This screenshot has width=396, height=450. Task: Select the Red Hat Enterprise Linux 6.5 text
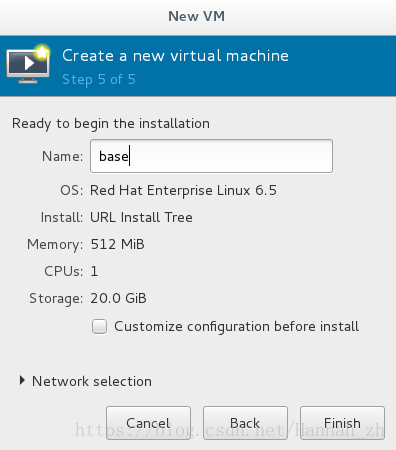183,191
